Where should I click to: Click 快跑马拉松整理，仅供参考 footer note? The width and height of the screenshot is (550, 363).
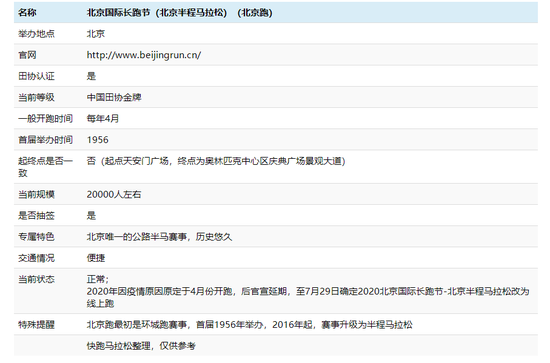(141, 346)
